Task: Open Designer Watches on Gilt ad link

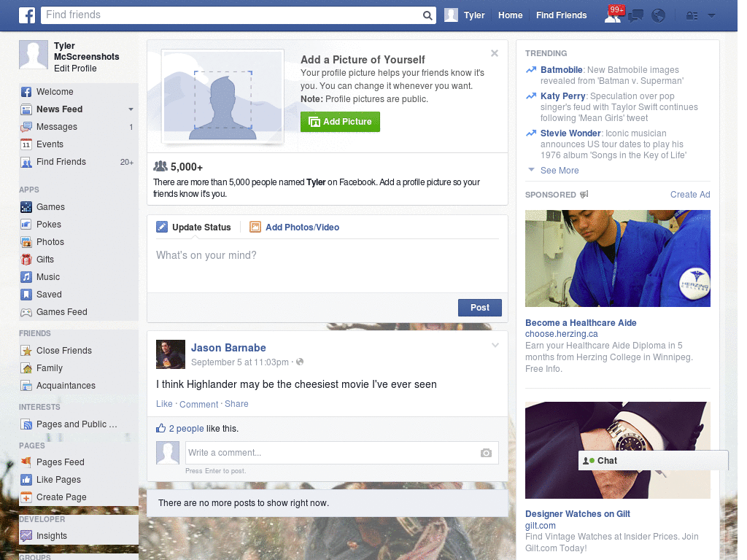Action: click(578, 514)
